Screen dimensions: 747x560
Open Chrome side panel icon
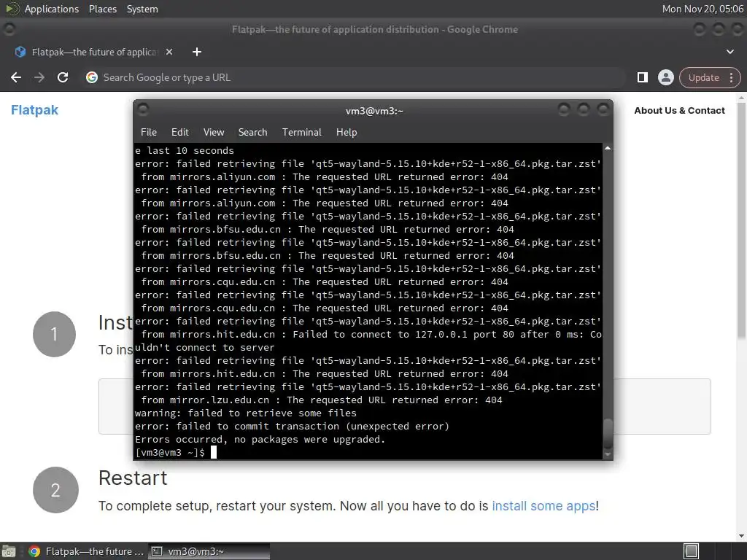642,77
